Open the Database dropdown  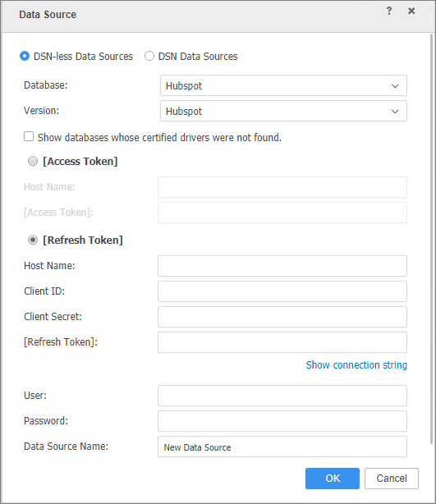283,85
